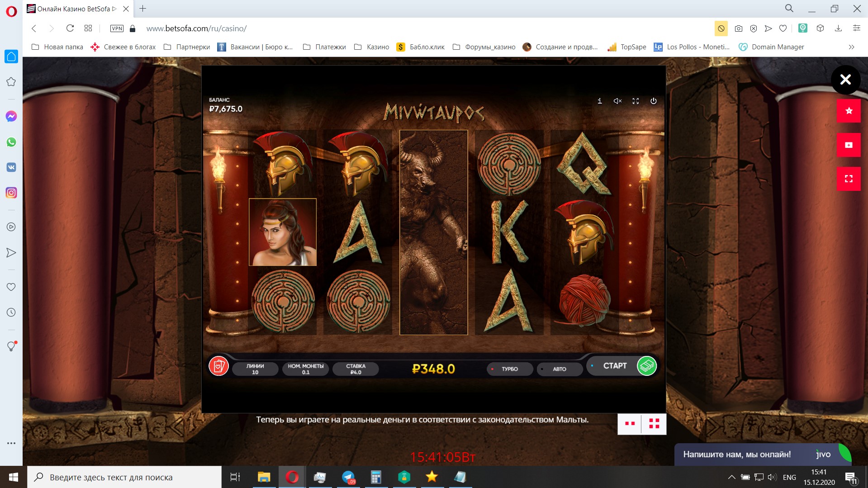Show hidden system tray icons
The height and width of the screenshot is (488, 868).
[731, 477]
